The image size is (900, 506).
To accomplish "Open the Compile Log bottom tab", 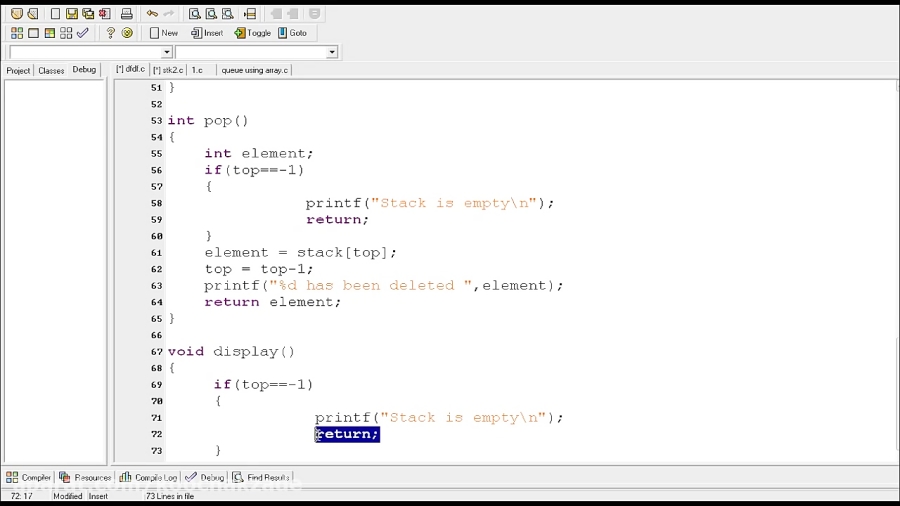I will (x=149, y=477).
